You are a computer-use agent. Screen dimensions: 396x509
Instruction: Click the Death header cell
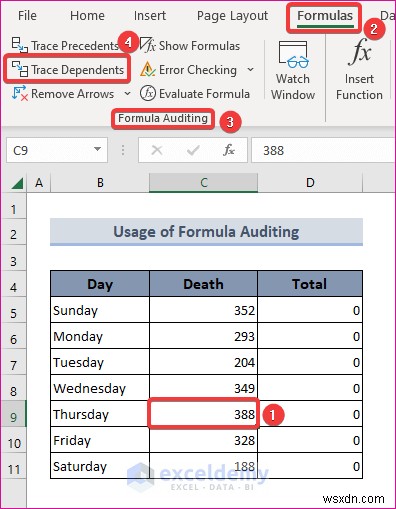[x=204, y=284]
